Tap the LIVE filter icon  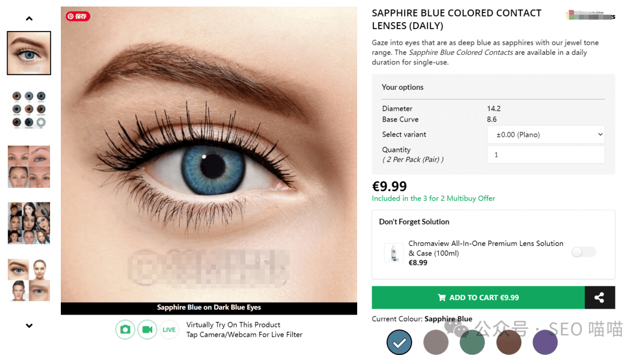point(169,329)
